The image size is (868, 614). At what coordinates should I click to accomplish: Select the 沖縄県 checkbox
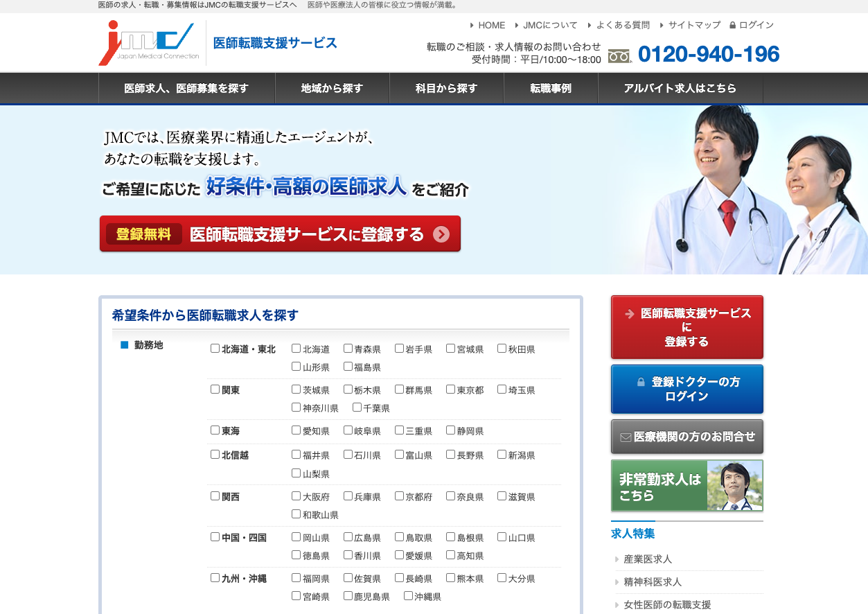(408, 596)
